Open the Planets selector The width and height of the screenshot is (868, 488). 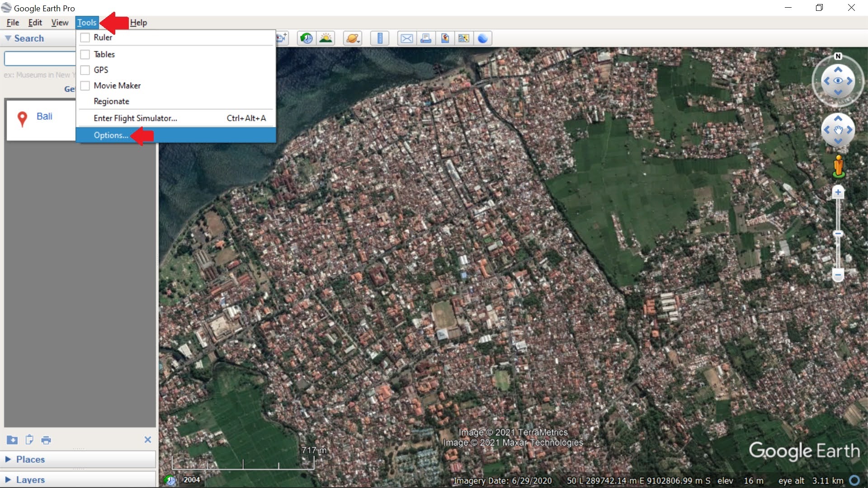pos(353,38)
